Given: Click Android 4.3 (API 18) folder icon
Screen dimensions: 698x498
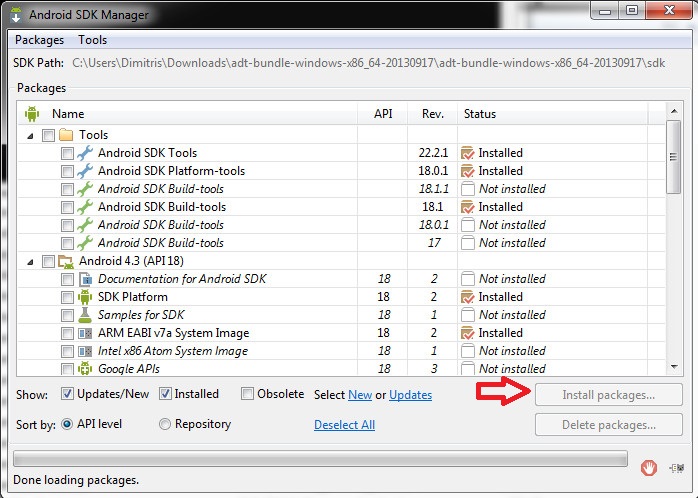Looking at the screenshot, I should click(x=66, y=261).
